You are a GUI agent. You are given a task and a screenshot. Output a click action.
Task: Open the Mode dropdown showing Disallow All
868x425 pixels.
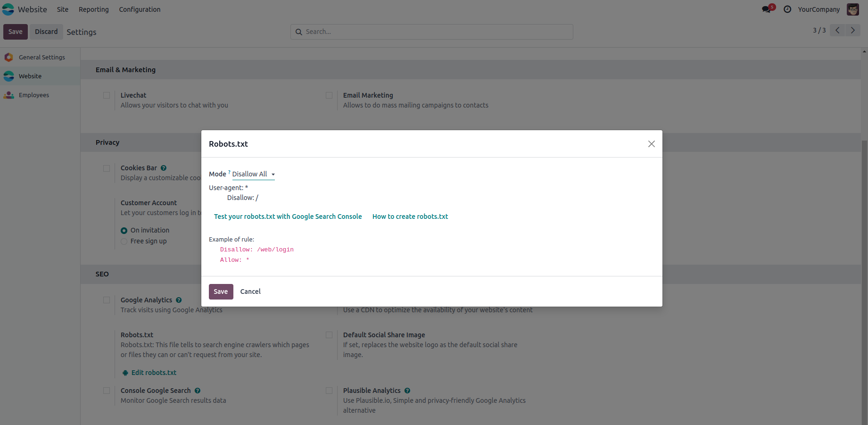tap(253, 174)
